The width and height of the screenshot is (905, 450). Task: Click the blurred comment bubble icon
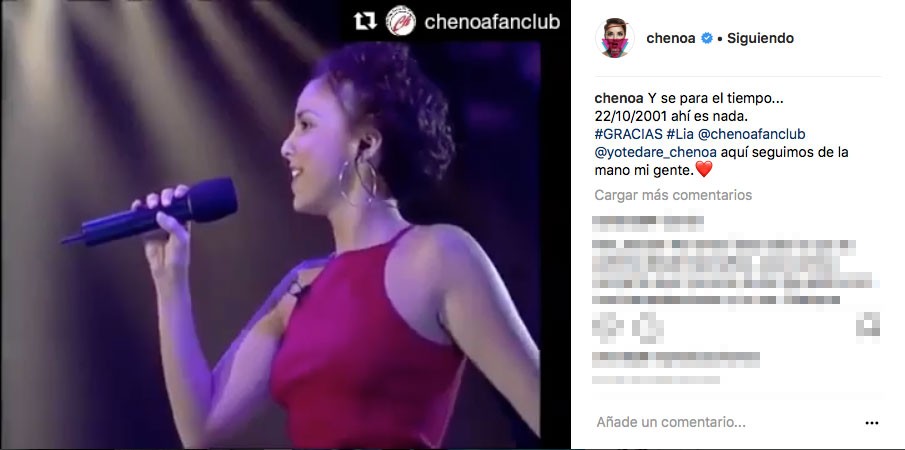point(647,327)
